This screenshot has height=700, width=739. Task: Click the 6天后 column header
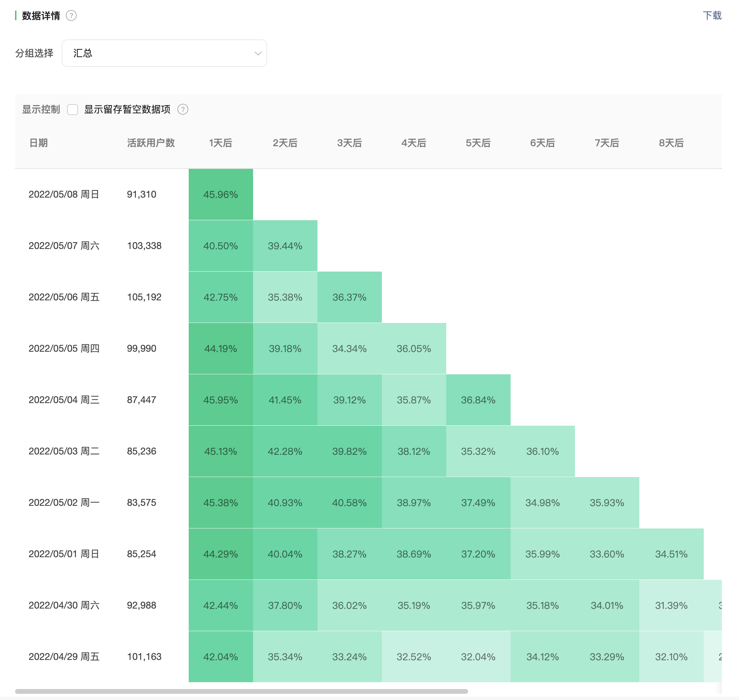[x=542, y=143]
